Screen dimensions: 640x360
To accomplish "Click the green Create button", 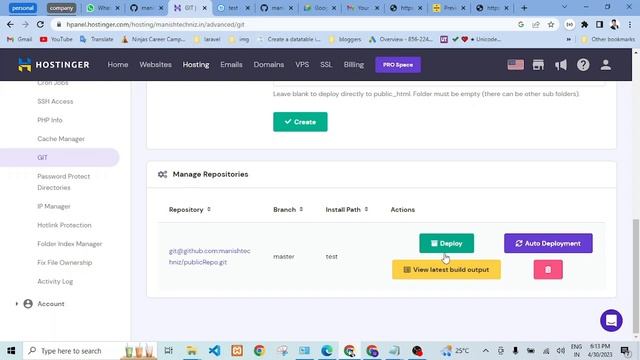I will coord(300,122).
